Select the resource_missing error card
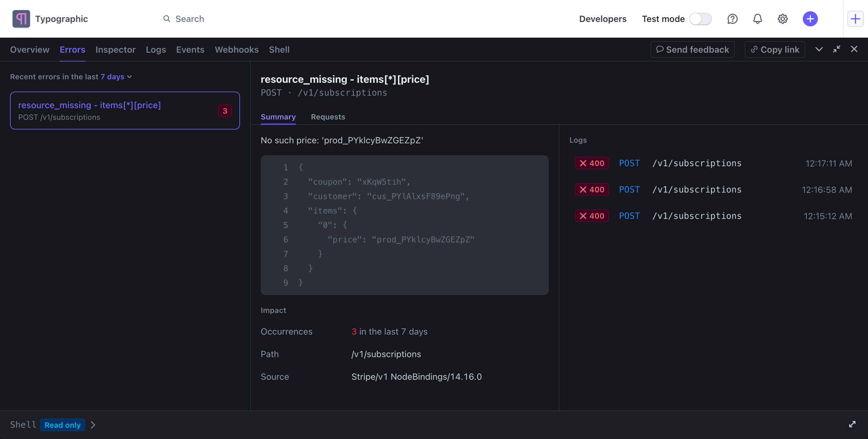The height and width of the screenshot is (439, 868). [125, 111]
